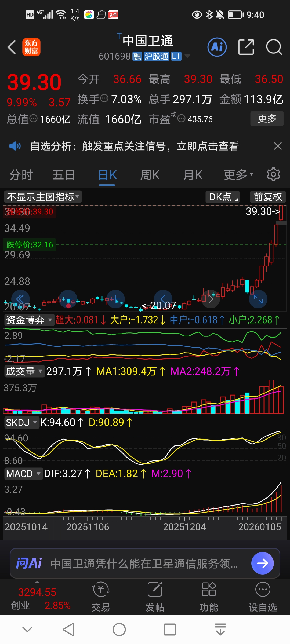Tap current price 39.30
Screen dimensions: 290x644
point(34,82)
